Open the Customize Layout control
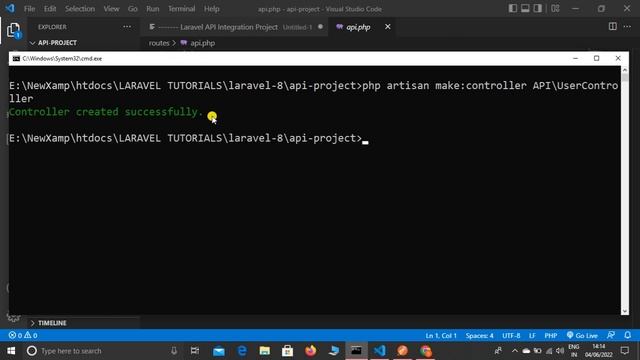Image resolution: width=640 pixels, height=360 pixels. click(x=556, y=9)
